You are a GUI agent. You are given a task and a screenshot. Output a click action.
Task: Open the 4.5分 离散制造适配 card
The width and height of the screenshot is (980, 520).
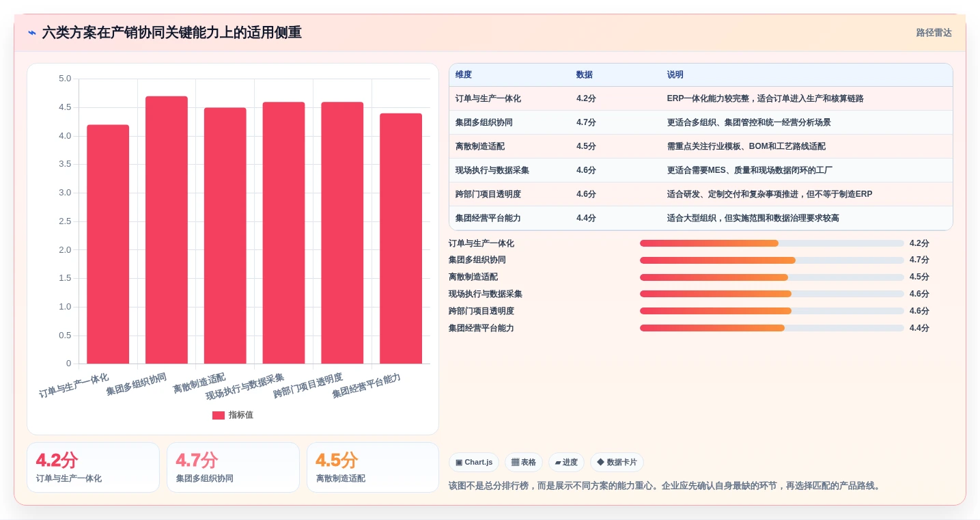(x=373, y=467)
